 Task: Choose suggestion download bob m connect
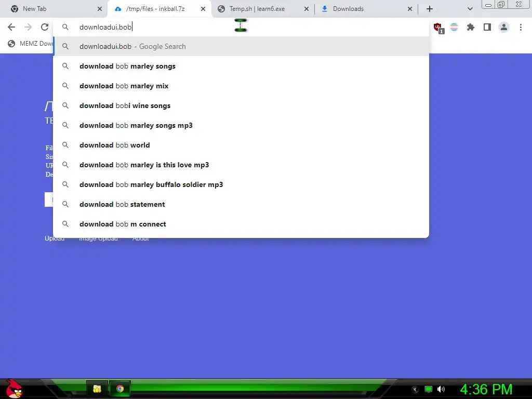(x=241, y=224)
